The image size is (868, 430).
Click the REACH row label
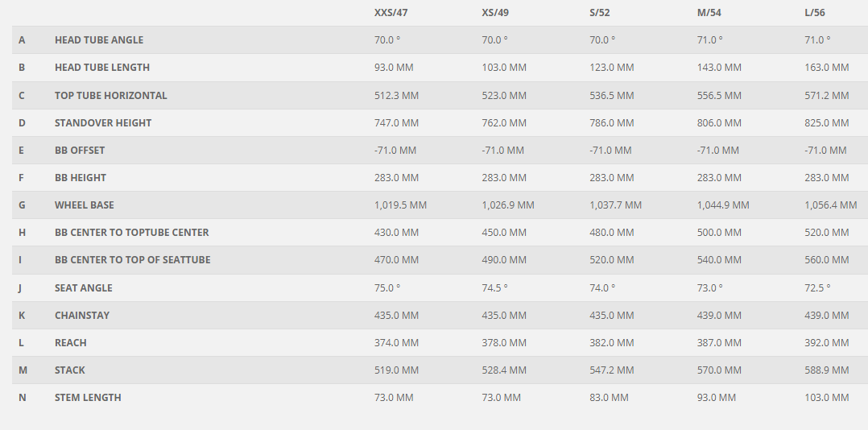(71, 342)
